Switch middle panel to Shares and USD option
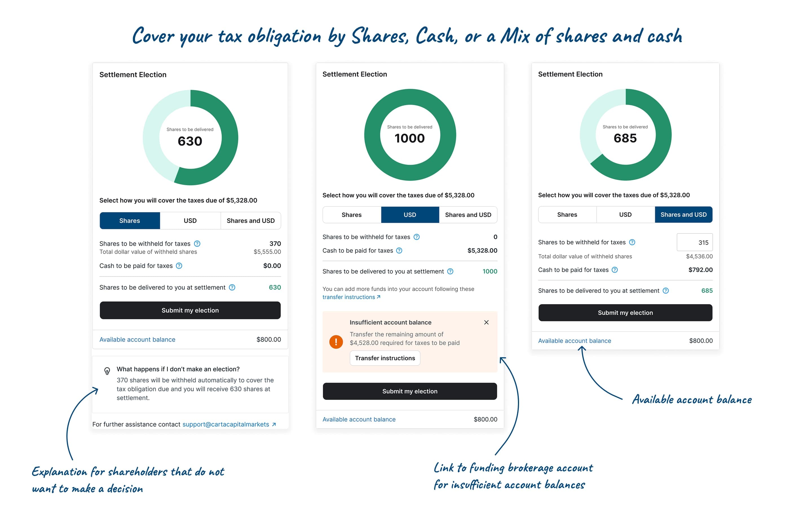Viewport: 812px width, 507px height. 468,215
